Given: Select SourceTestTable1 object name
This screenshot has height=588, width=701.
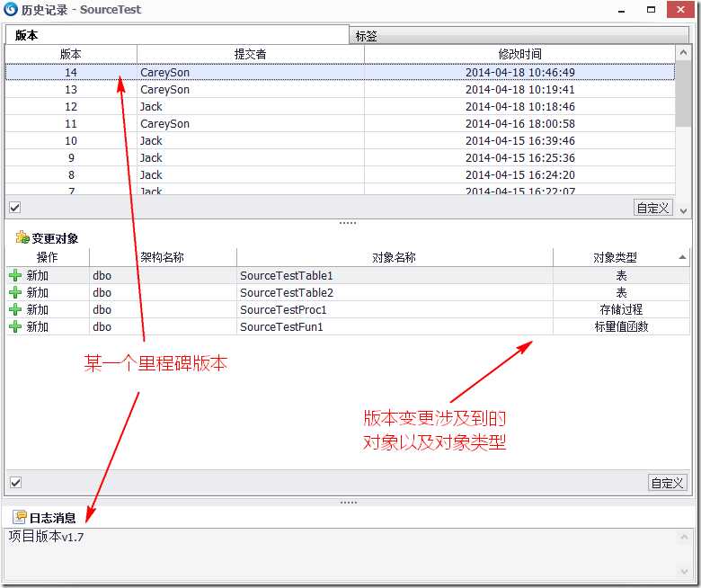Looking at the screenshot, I should point(287,275).
